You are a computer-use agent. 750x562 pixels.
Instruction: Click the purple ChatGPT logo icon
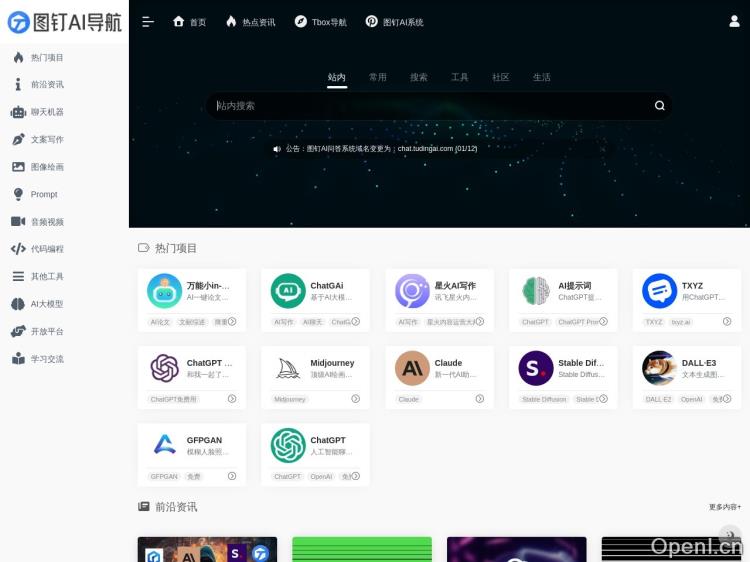click(x=165, y=368)
